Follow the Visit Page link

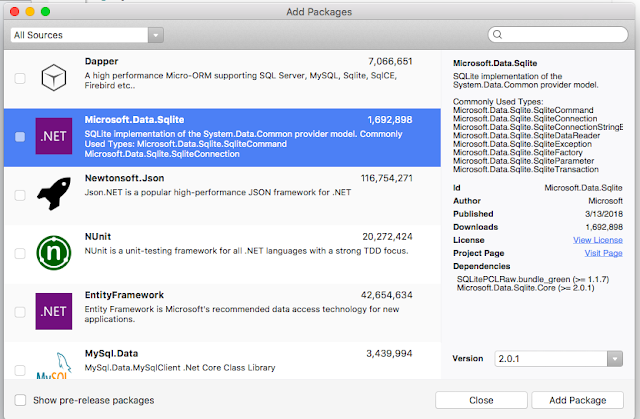coord(602,253)
